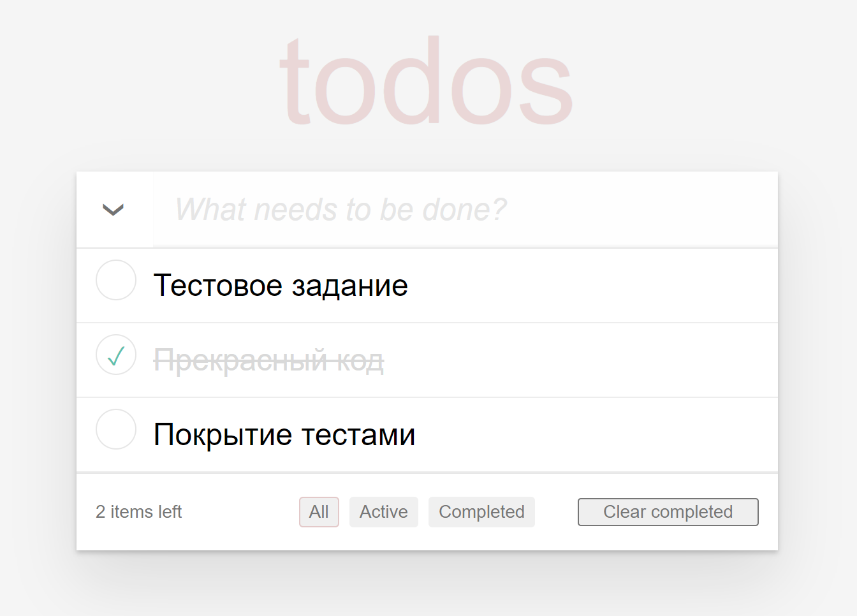Switch to the 'Active' filter
857x616 pixels.
(383, 511)
